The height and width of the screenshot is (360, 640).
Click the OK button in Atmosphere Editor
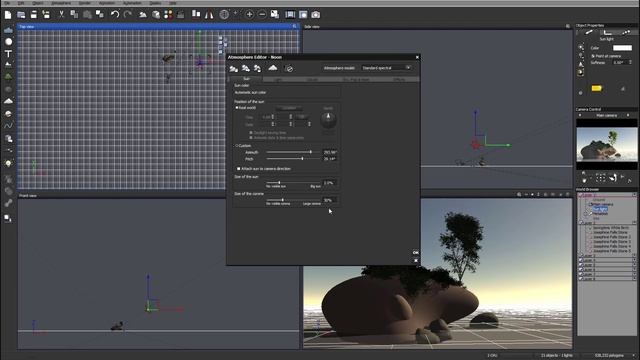coord(416,253)
